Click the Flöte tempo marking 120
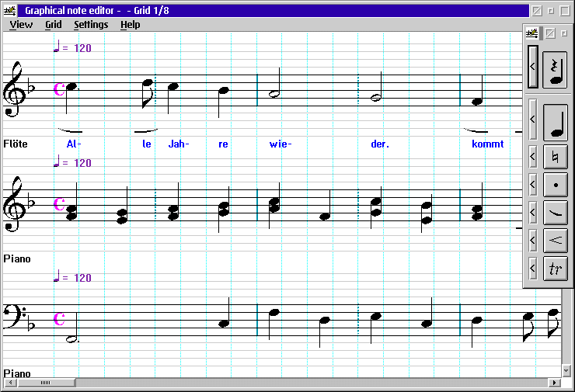 [x=72, y=47]
